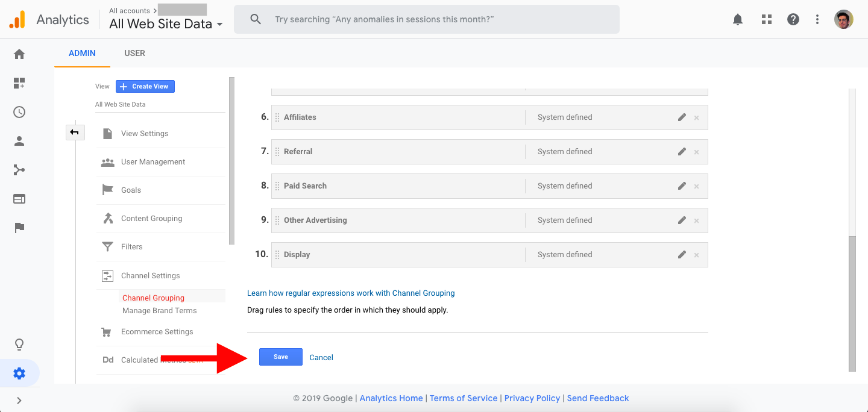Click the back arrow next to View Settings
The height and width of the screenshot is (412, 868).
75,132
